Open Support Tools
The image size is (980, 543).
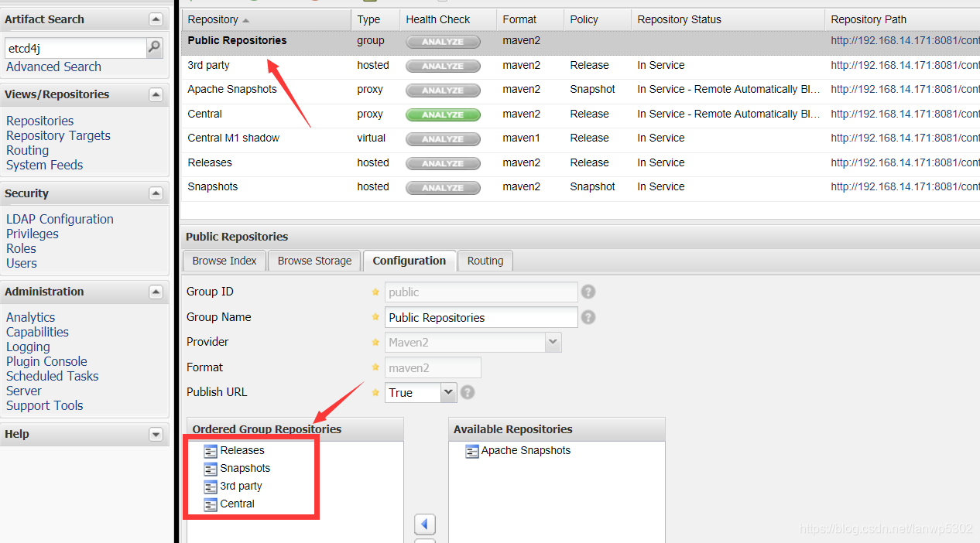(x=44, y=405)
